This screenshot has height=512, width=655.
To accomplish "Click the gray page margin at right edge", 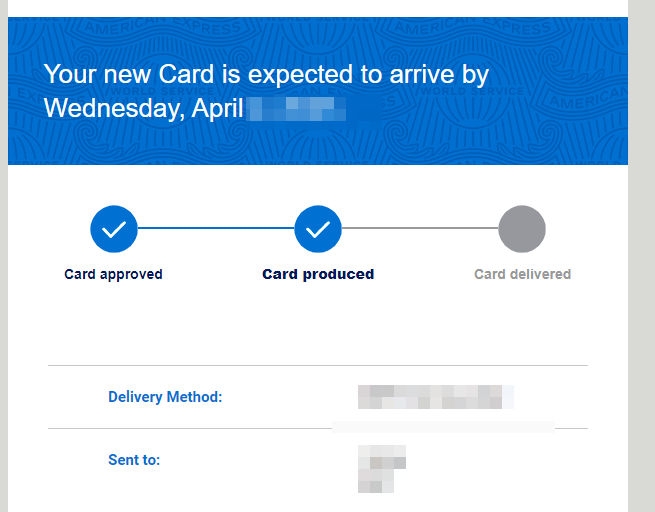I will [642, 256].
